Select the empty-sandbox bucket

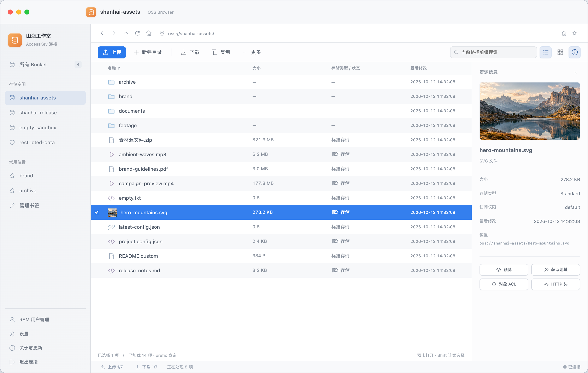click(45, 128)
